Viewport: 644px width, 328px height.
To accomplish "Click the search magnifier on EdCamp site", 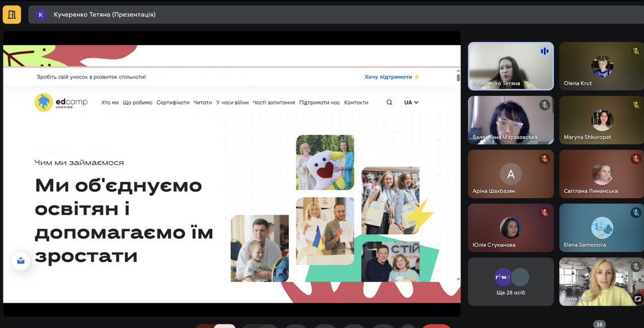I will pyautogui.click(x=389, y=103).
